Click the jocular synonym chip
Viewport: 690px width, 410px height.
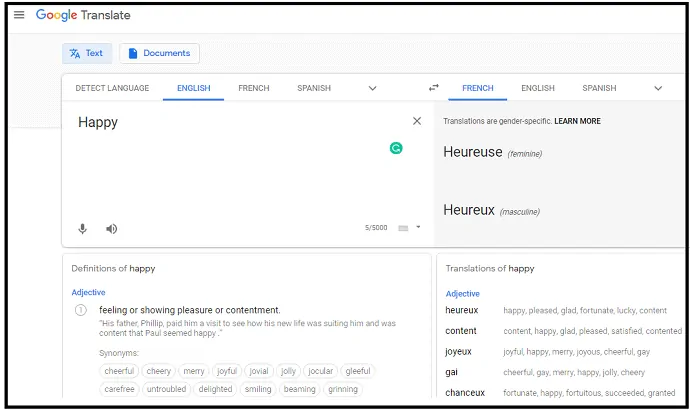click(x=320, y=371)
